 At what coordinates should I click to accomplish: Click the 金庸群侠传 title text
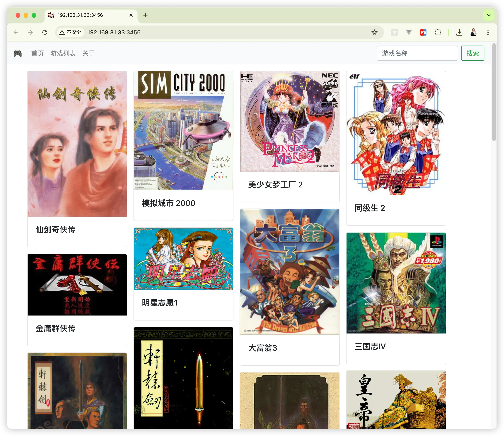pyautogui.click(x=56, y=328)
